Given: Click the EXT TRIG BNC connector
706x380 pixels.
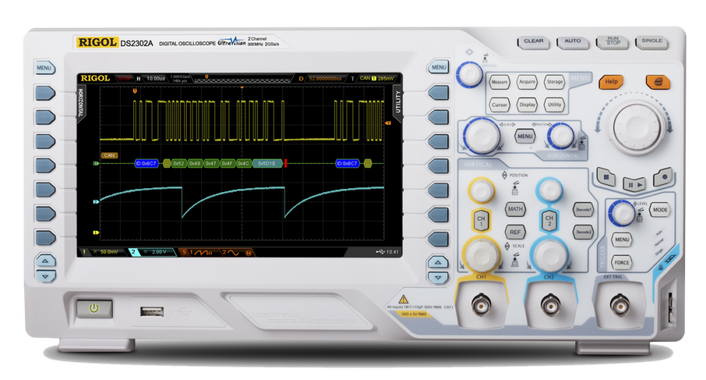Looking at the screenshot, I should 620,306.
